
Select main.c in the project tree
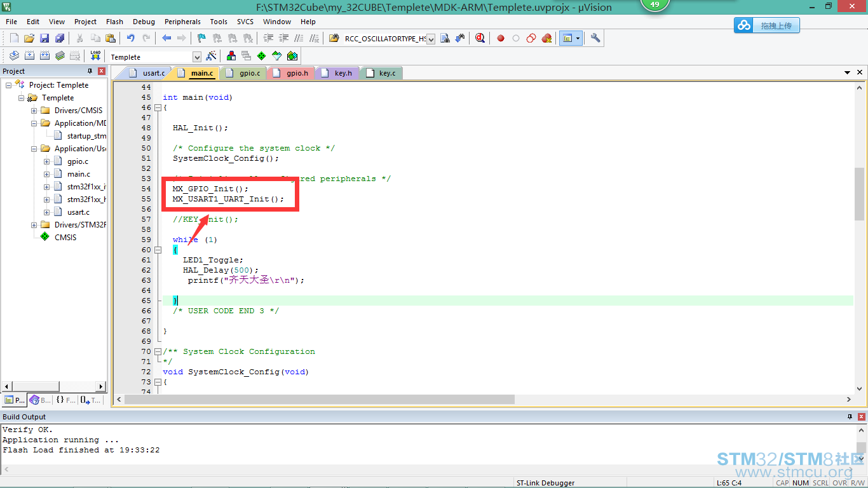point(79,174)
